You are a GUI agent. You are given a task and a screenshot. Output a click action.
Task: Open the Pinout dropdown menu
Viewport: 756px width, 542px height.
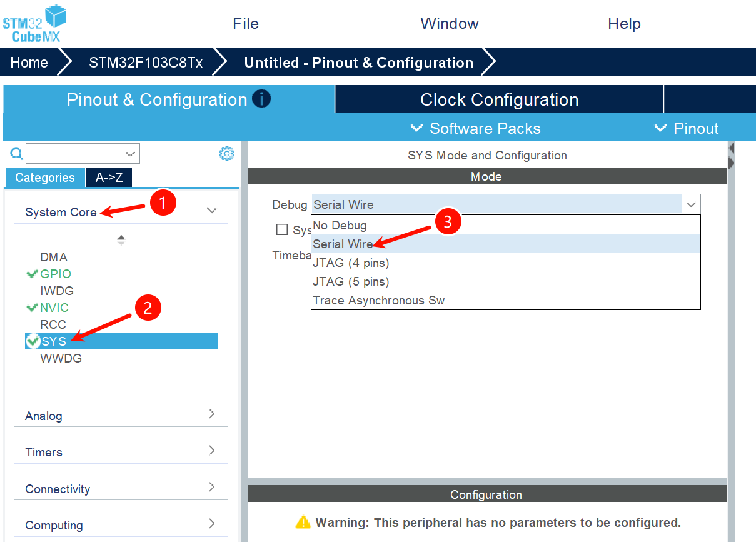pos(687,128)
